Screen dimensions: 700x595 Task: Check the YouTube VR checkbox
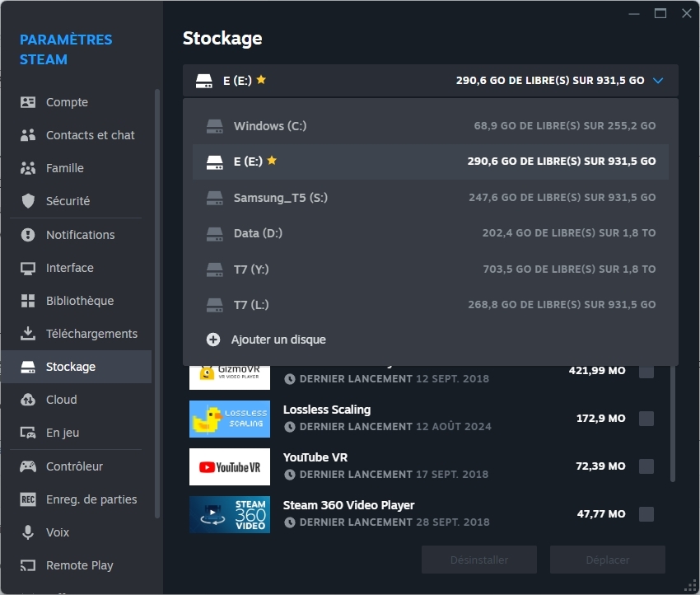click(646, 466)
